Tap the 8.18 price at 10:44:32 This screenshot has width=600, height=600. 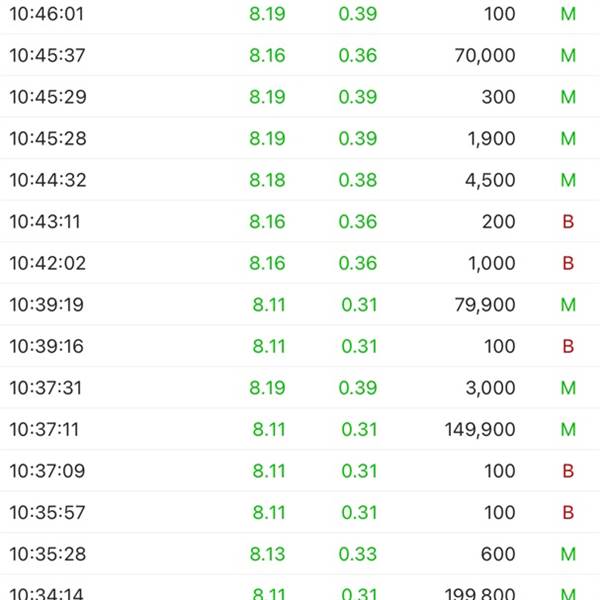tap(267, 180)
